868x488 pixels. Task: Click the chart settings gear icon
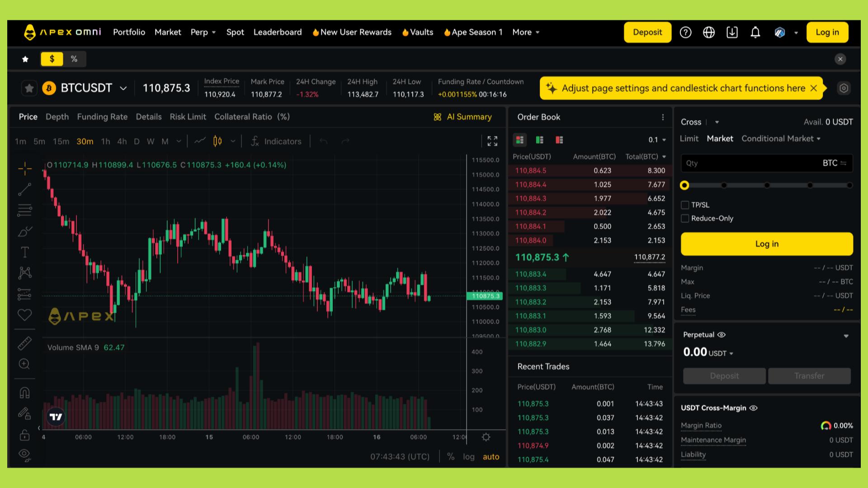(x=486, y=437)
